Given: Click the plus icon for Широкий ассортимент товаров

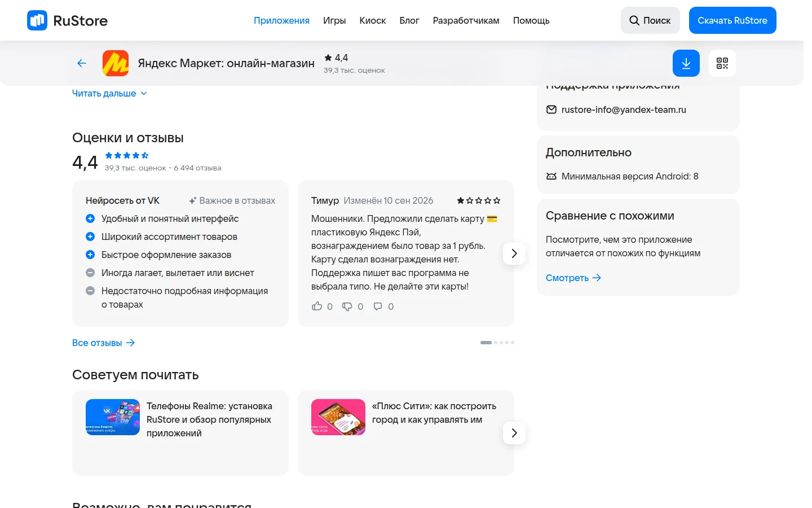Looking at the screenshot, I should 90,237.
